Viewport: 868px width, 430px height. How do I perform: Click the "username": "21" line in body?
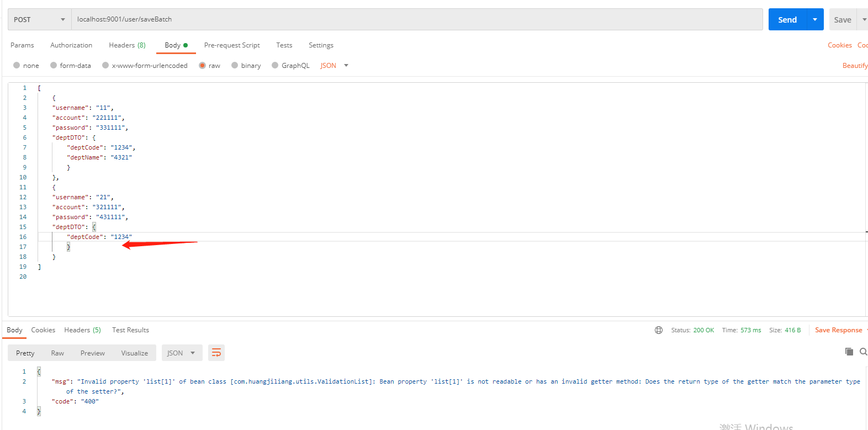[83, 197]
